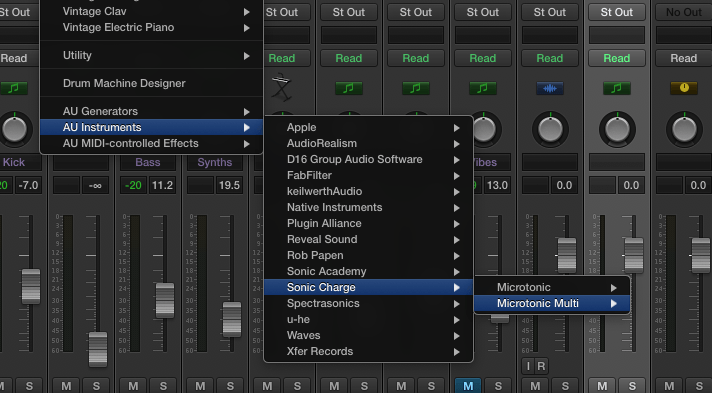Click the 19.5 gain value field

(x=229, y=185)
